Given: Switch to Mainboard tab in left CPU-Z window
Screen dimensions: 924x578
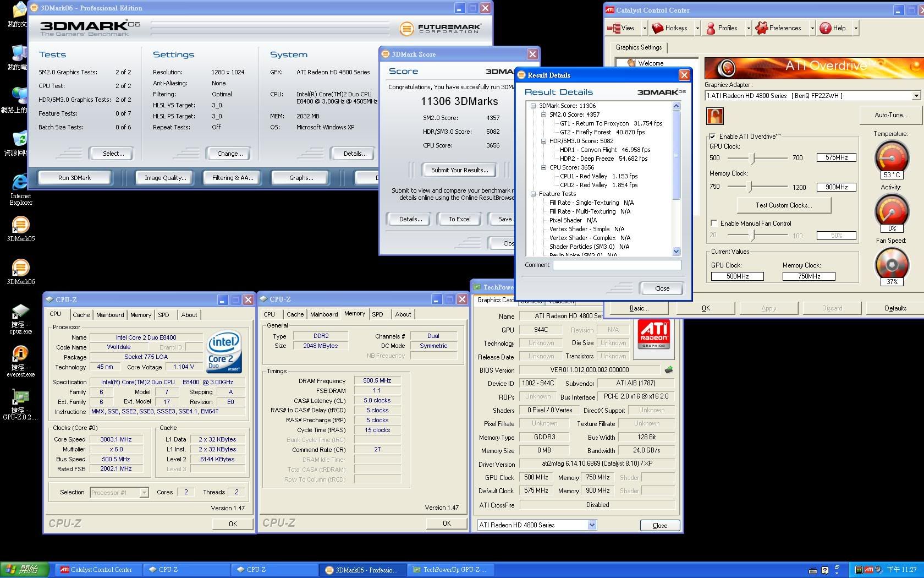Looking at the screenshot, I should click(110, 315).
